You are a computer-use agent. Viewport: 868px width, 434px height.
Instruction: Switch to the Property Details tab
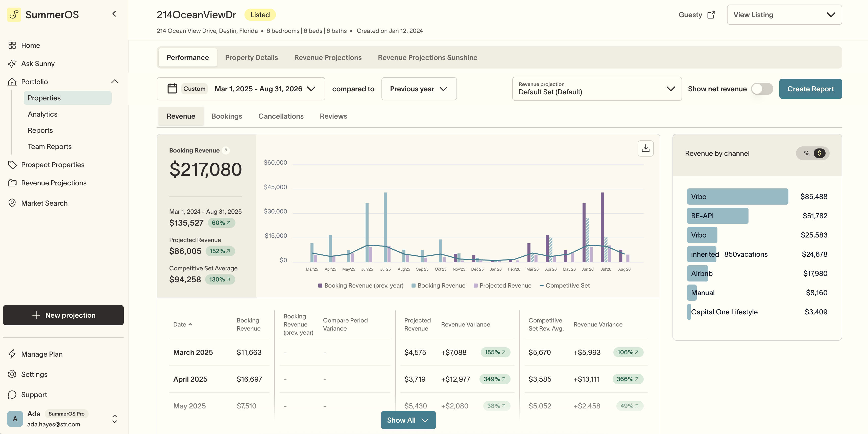(x=251, y=57)
